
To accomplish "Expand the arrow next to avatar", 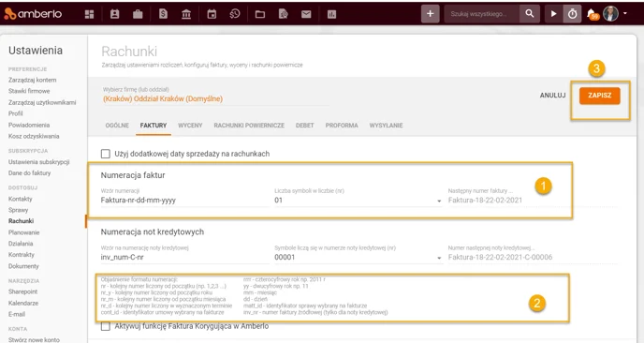I will coord(625,13).
